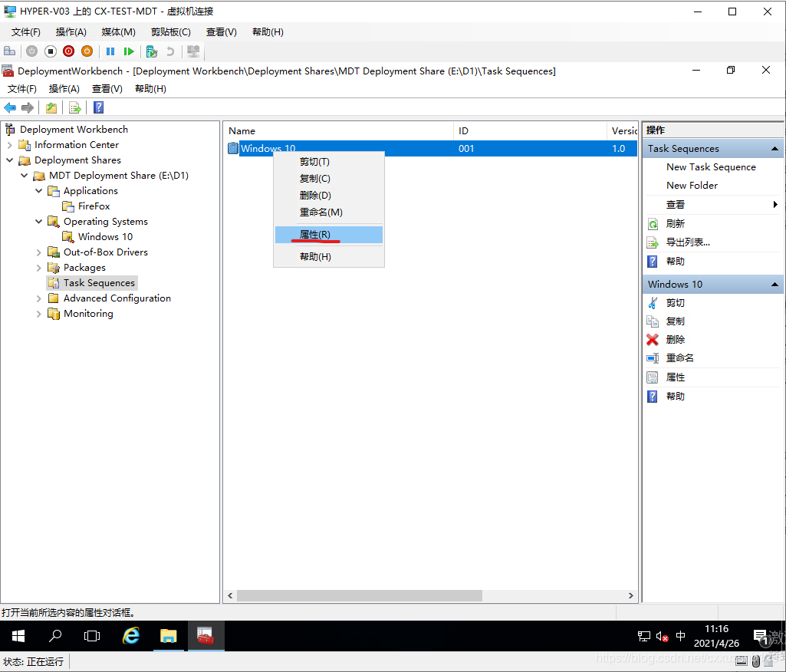Click the Name column header
Image resolution: width=786 pixels, height=672 pixels.
pyautogui.click(x=338, y=131)
